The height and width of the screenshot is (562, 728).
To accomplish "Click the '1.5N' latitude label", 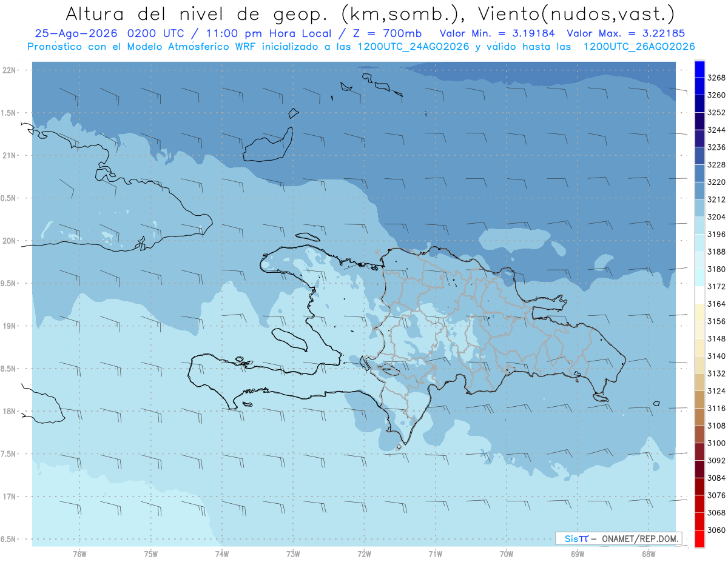I will point(8,113).
